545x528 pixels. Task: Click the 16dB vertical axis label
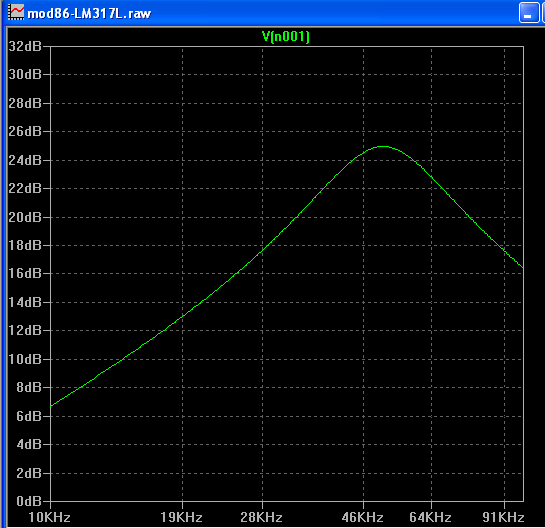click(25, 273)
